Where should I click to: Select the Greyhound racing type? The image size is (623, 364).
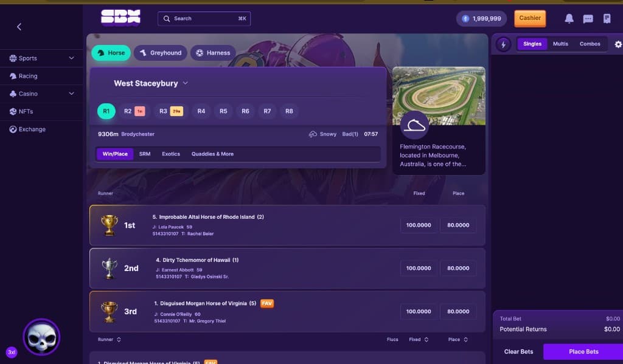[161, 53]
